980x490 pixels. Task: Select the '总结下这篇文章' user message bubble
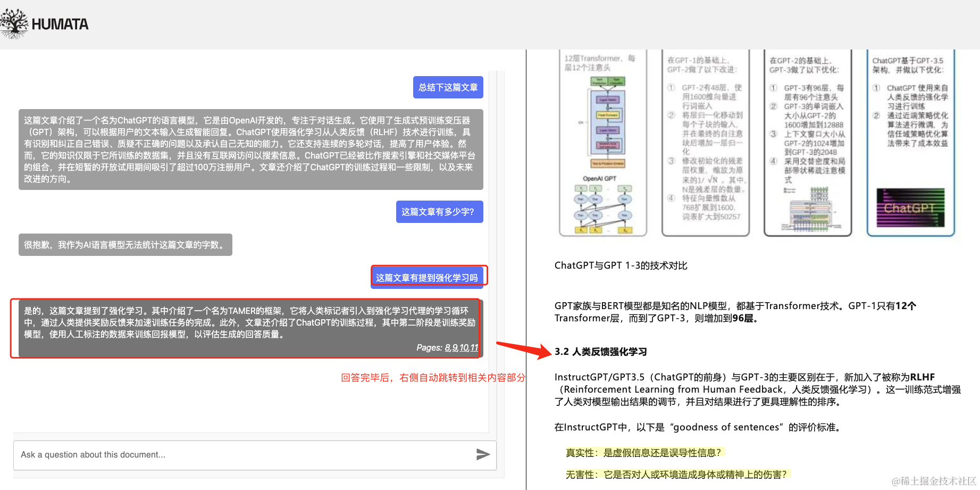click(x=448, y=87)
